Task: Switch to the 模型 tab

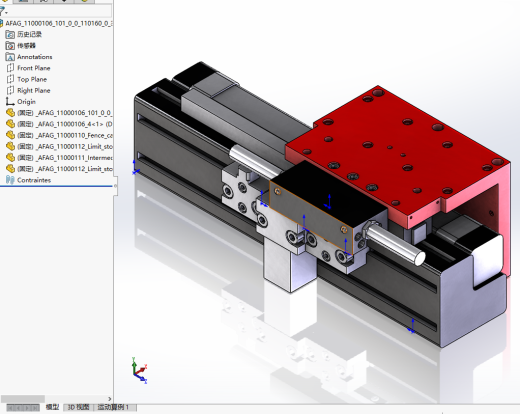Action: click(x=52, y=407)
